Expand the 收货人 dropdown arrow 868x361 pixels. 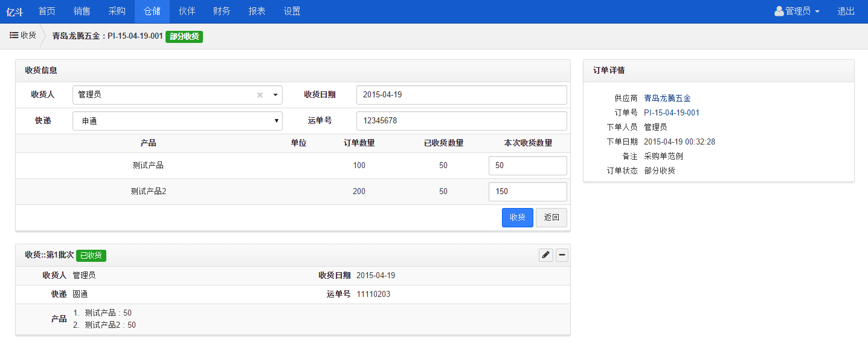point(275,95)
